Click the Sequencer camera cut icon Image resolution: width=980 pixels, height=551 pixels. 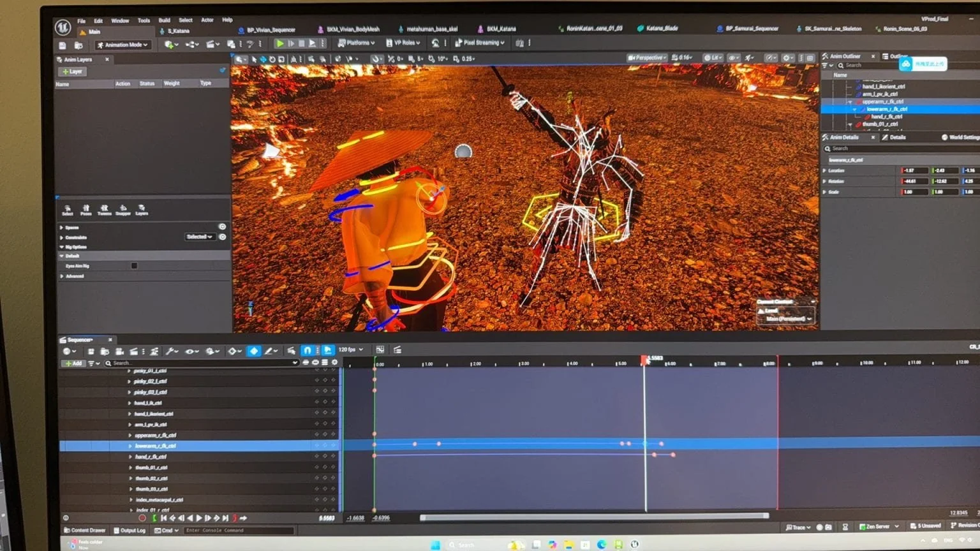(x=119, y=351)
